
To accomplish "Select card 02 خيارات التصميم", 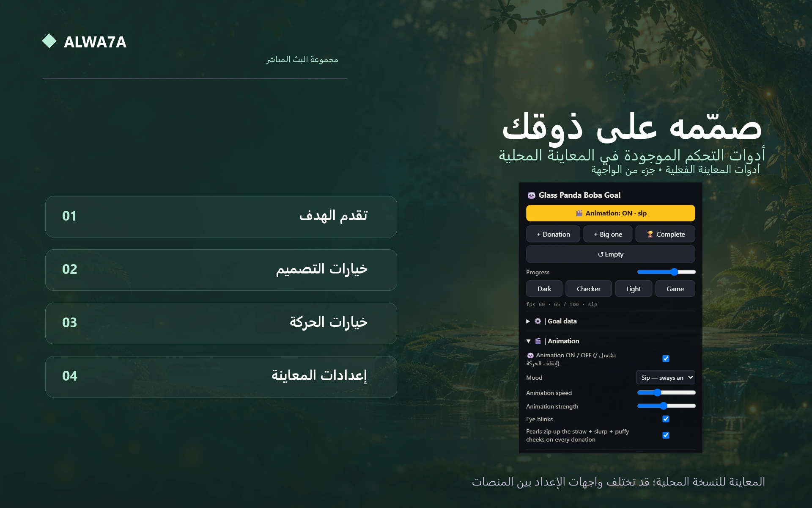I will point(221,270).
